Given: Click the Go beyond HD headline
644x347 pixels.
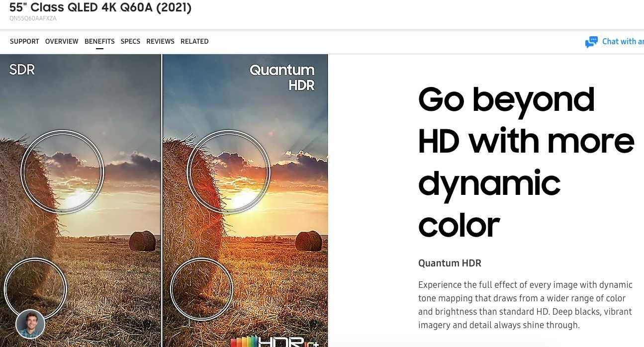Looking at the screenshot, I should point(526,162).
